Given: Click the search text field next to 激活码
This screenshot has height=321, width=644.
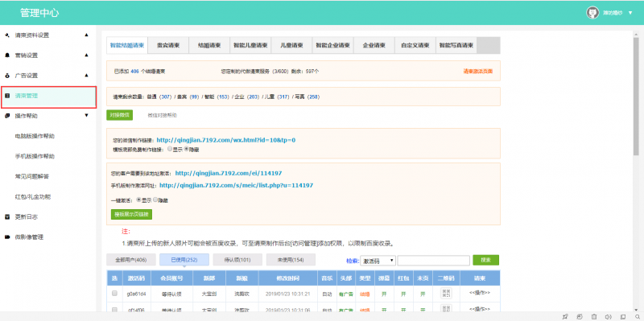Looking at the screenshot, I should tap(434, 260).
